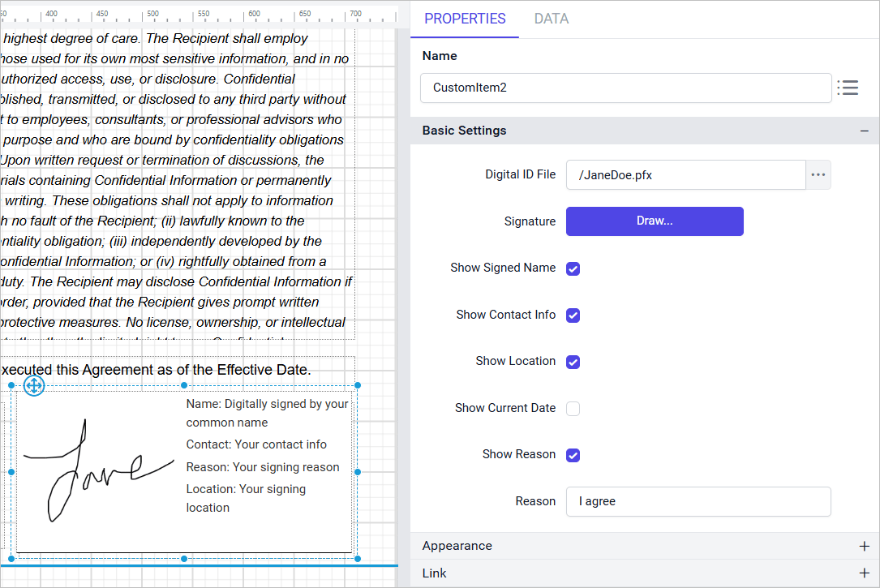This screenshot has width=880, height=588.
Task: Click the bottom-center resize handle of signature item
Action: [184, 559]
